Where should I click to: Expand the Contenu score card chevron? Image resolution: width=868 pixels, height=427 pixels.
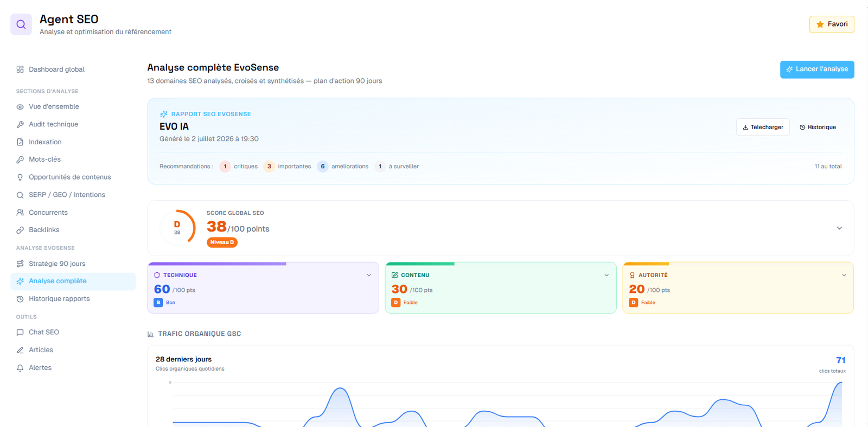click(607, 275)
